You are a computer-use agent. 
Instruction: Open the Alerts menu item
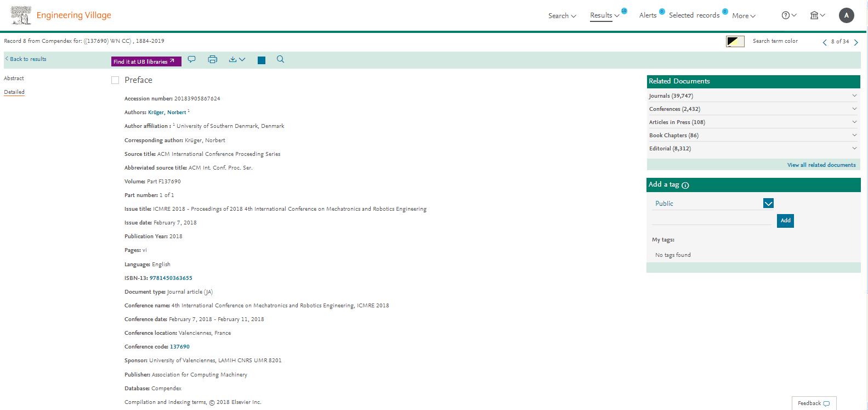[648, 15]
